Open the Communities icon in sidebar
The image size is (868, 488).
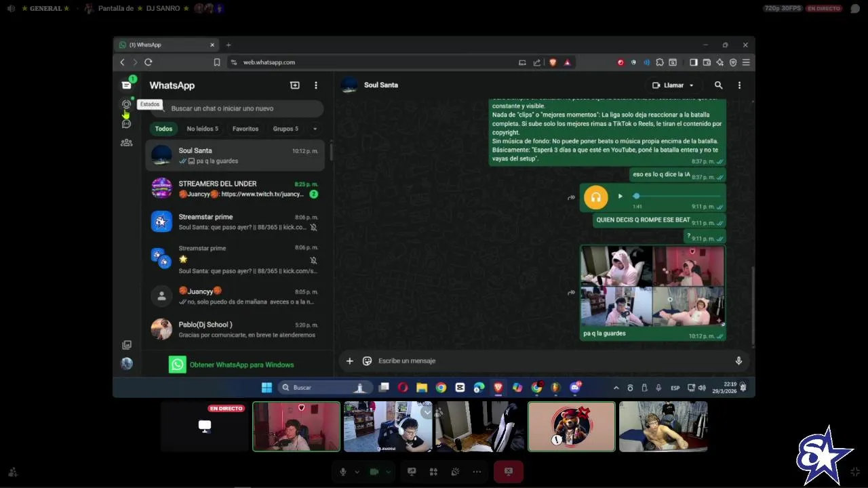point(126,142)
